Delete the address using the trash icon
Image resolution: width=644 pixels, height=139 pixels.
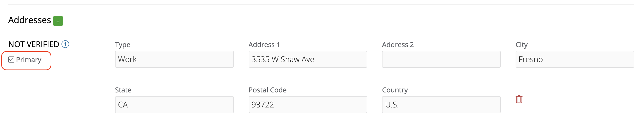[519, 99]
